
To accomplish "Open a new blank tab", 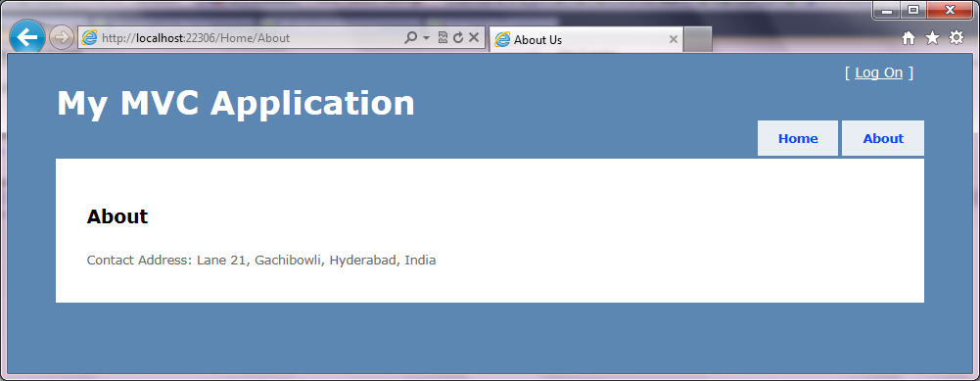I will tap(698, 39).
